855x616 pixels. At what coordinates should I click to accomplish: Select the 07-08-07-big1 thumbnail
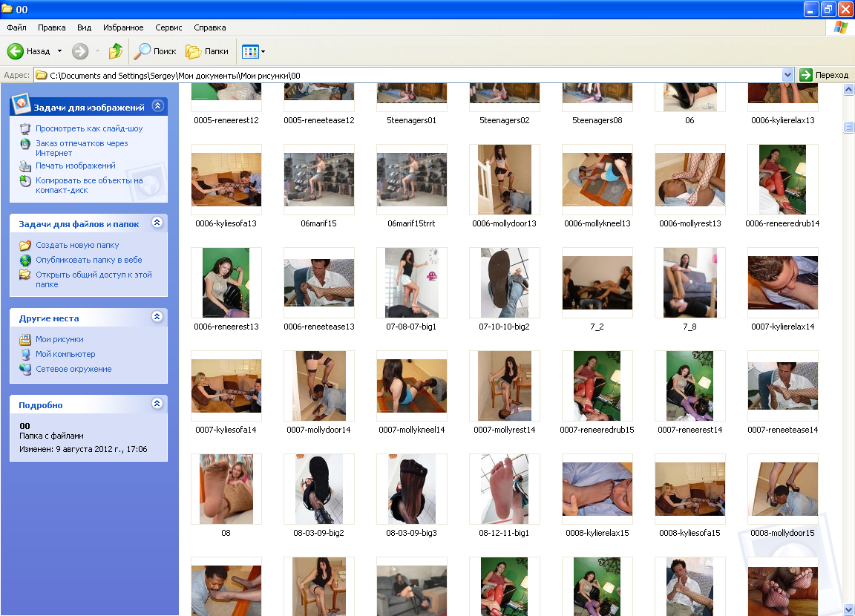click(x=412, y=282)
